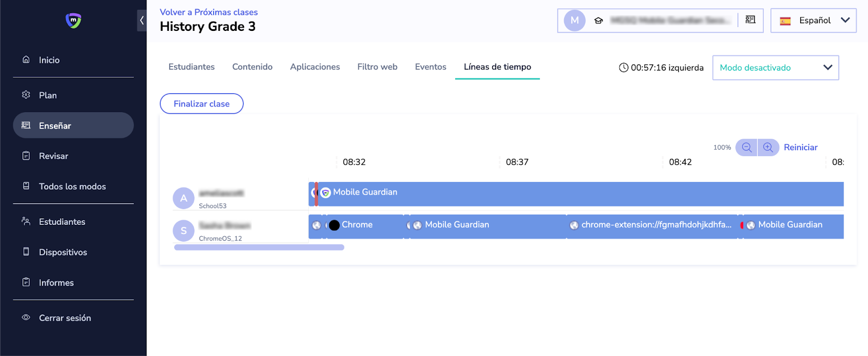This screenshot has height=356, width=868.
Task: Click the teacher board icon in header
Action: (750, 20)
